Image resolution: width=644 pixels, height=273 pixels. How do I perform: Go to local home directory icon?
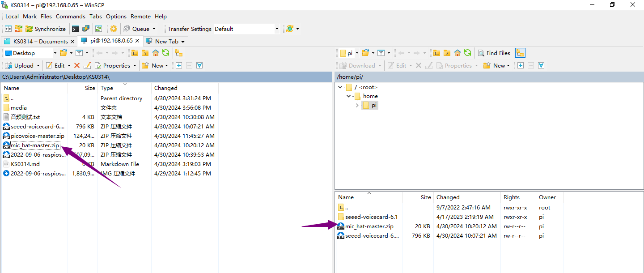[x=156, y=53]
